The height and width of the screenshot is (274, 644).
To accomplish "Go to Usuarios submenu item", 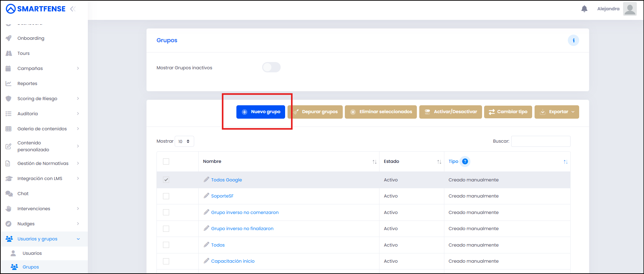I will click(x=32, y=253).
